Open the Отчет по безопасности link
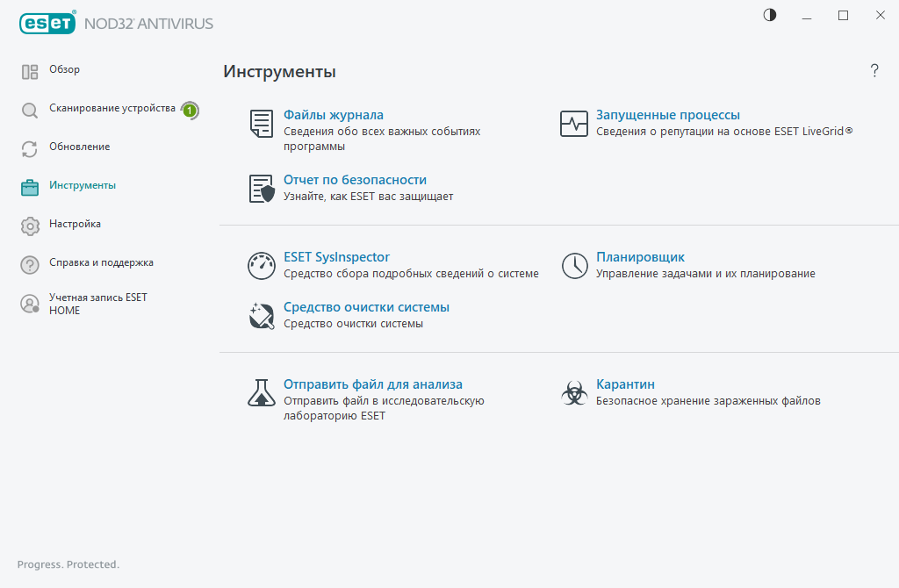The width and height of the screenshot is (899, 588). pos(355,180)
